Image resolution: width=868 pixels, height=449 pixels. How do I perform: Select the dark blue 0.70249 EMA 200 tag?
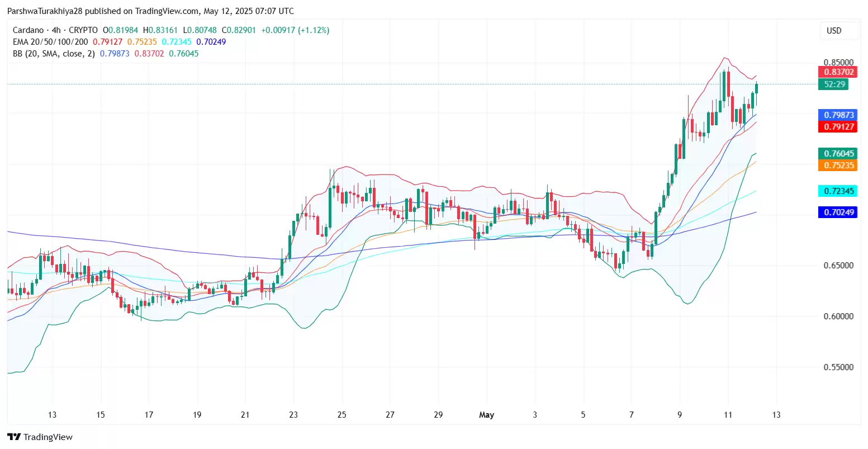(838, 212)
